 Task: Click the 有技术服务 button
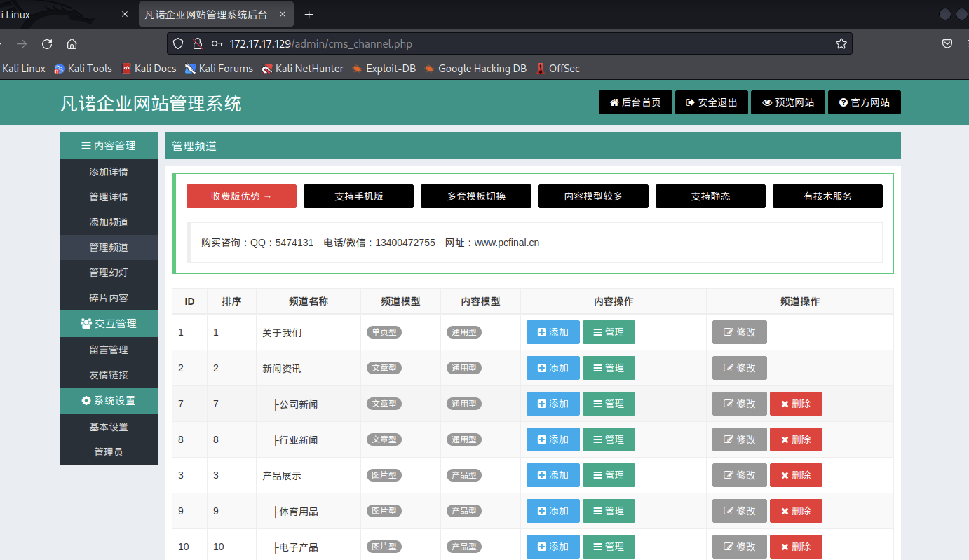[827, 196]
